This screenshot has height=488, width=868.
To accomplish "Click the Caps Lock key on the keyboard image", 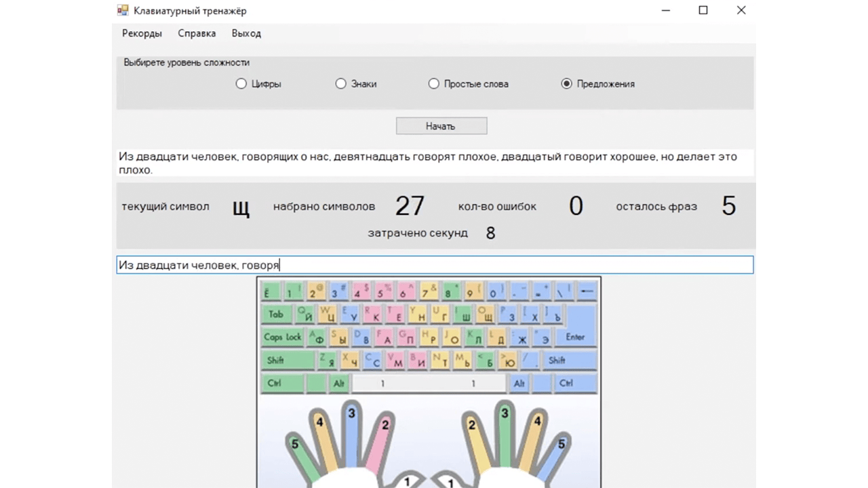I will [283, 337].
